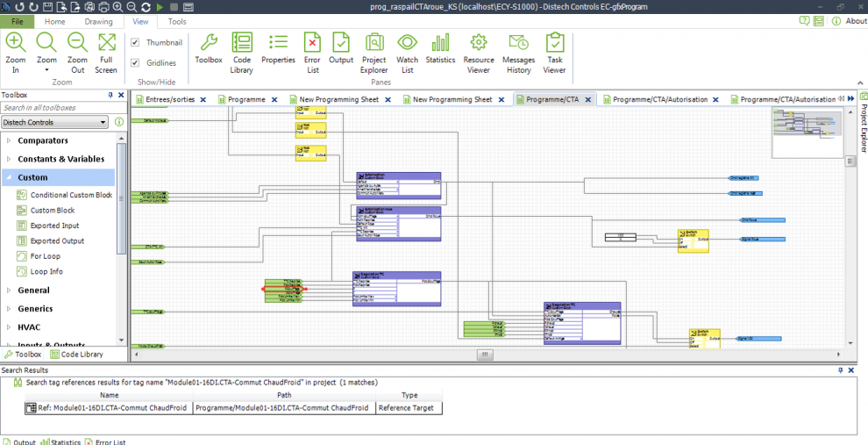Open the Entrees/sorties sheet tab

[x=170, y=99]
